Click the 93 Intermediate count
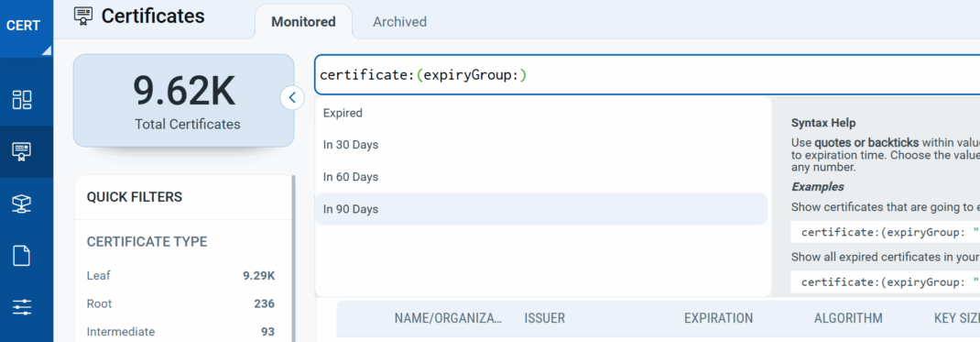Screen dimensions: 980x342 click(x=267, y=332)
